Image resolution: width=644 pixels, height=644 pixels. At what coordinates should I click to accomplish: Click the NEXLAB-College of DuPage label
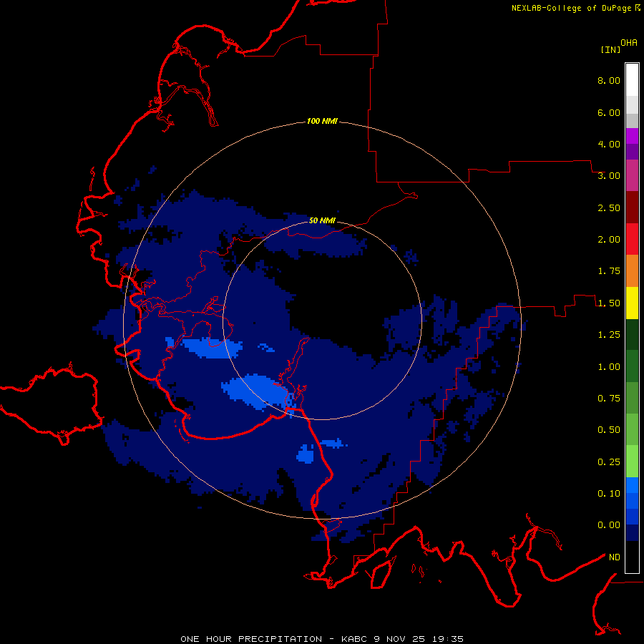[x=571, y=8]
